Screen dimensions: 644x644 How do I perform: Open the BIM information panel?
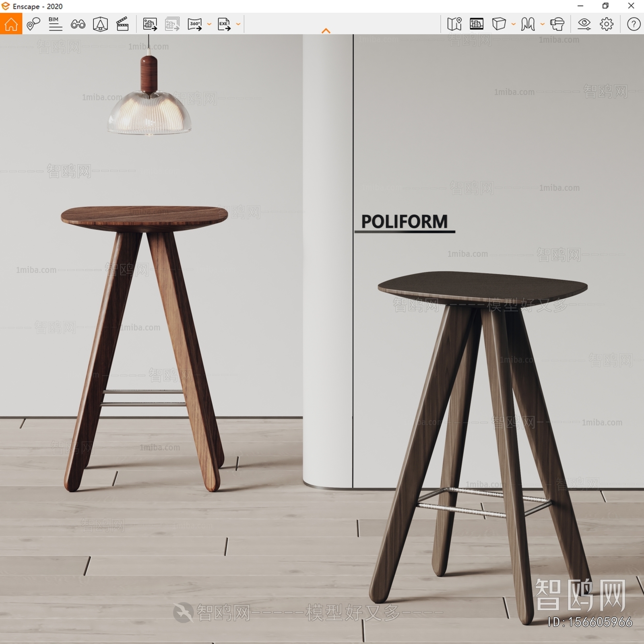(55, 24)
